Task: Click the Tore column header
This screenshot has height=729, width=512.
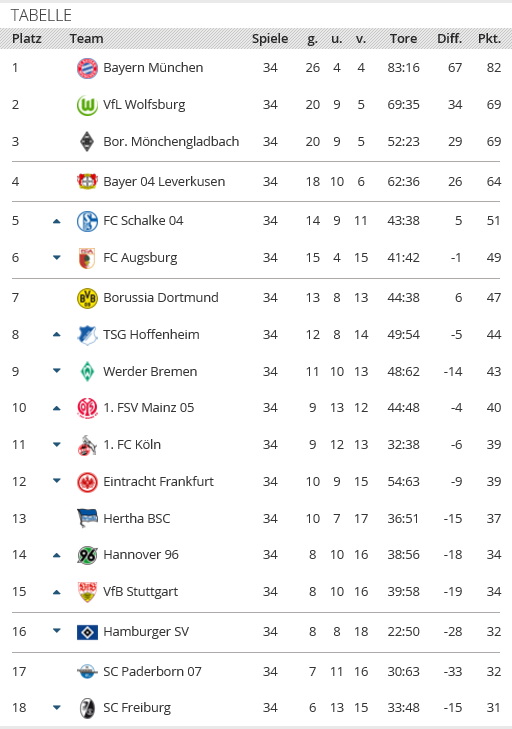Action: pyautogui.click(x=403, y=39)
